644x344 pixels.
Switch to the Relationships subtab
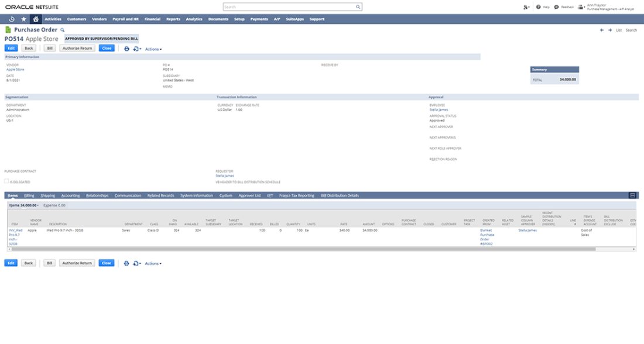pos(97,195)
